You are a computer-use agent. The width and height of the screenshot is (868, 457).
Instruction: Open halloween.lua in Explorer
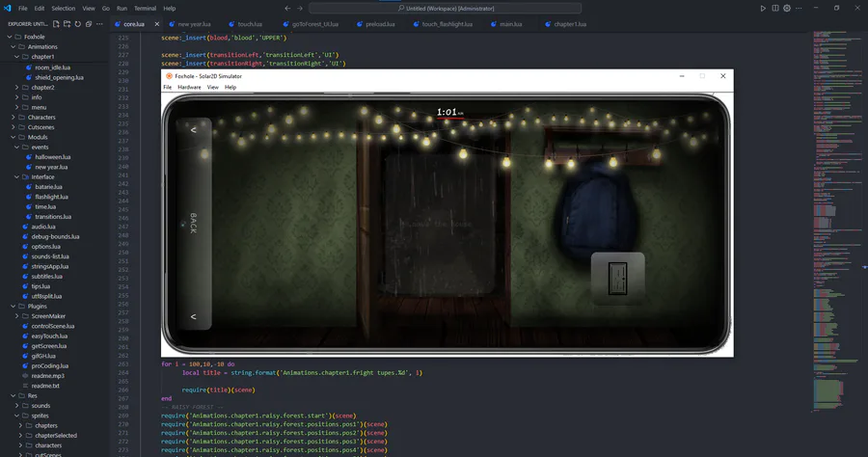(x=53, y=157)
